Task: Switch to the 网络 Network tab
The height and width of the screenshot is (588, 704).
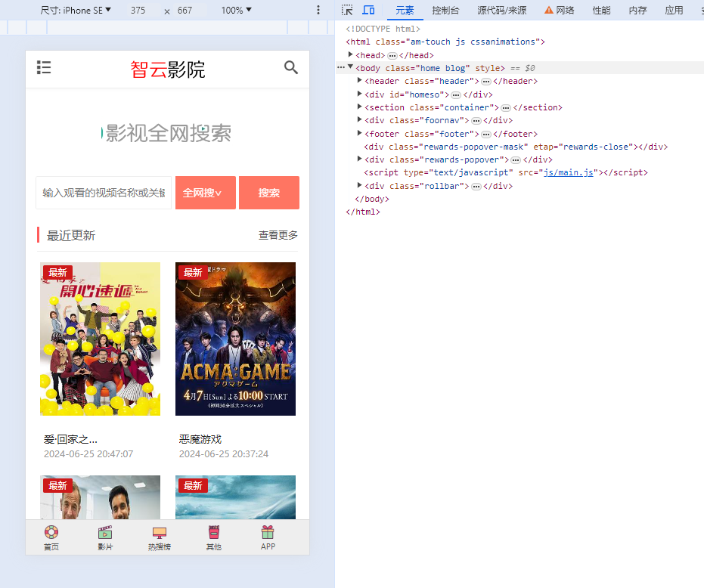Action: 560,11
